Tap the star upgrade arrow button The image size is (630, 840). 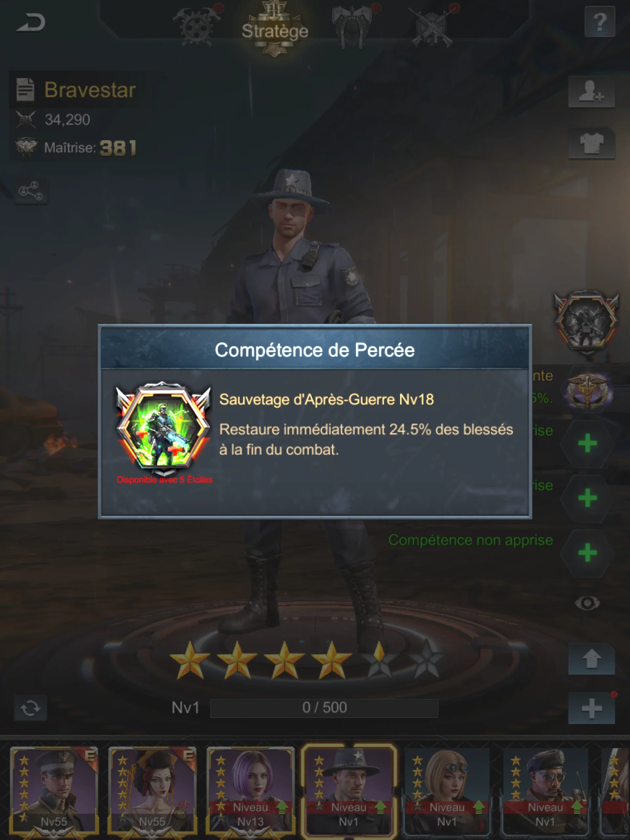(x=591, y=659)
